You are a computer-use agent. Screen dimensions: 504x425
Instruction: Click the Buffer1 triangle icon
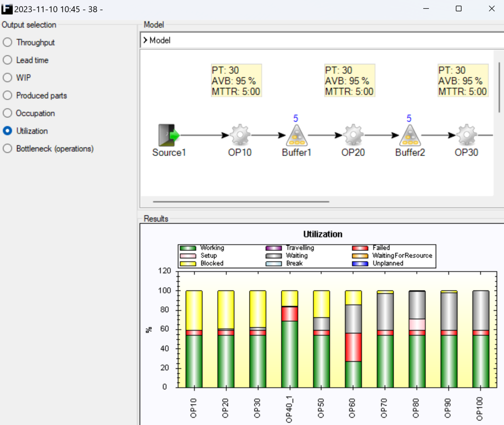click(x=297, y=136)
